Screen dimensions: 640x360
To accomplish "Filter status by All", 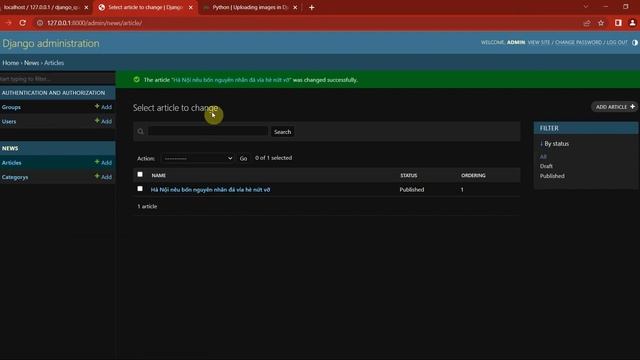I will coord(543,157).
